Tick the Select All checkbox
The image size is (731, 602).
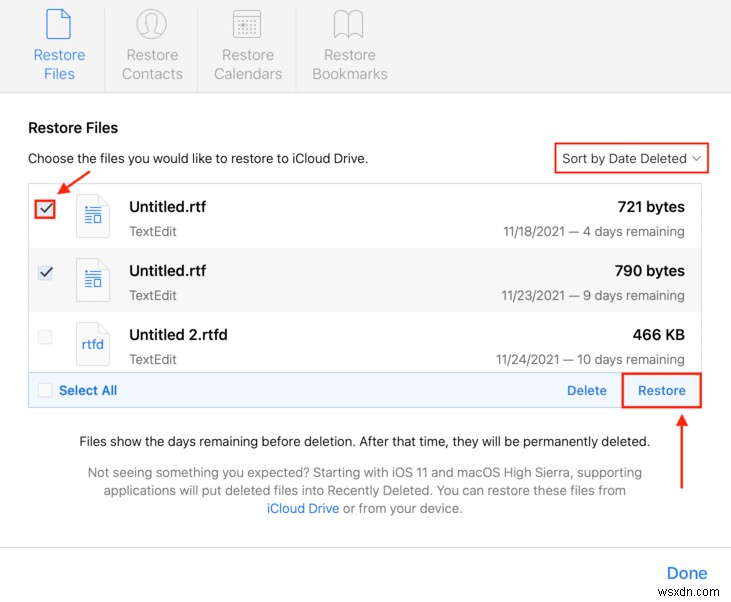point(45,390)
